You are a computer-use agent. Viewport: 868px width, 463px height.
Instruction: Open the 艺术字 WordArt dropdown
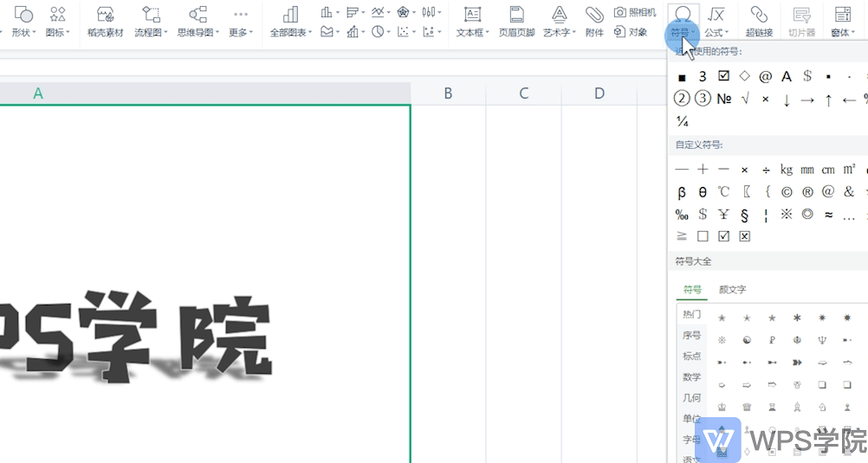(x=559, y=22)
